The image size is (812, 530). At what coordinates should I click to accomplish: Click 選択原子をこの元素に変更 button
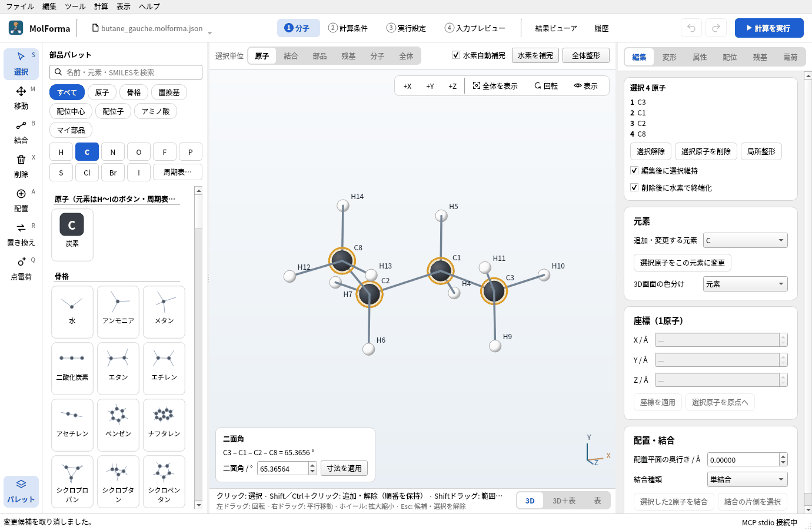coord(683,263)
